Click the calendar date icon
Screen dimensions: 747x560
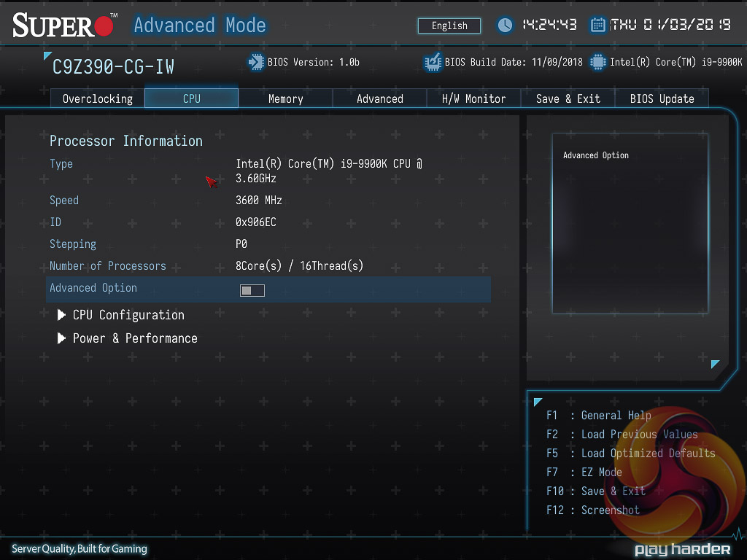click(598, 25)
